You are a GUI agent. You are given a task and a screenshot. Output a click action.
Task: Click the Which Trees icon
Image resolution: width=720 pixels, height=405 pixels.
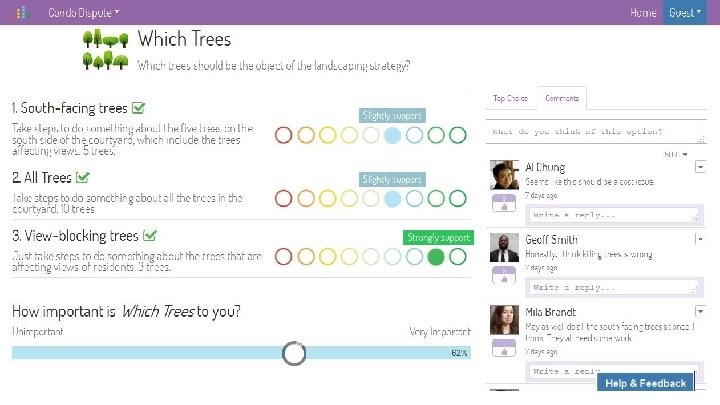(104, 50)
